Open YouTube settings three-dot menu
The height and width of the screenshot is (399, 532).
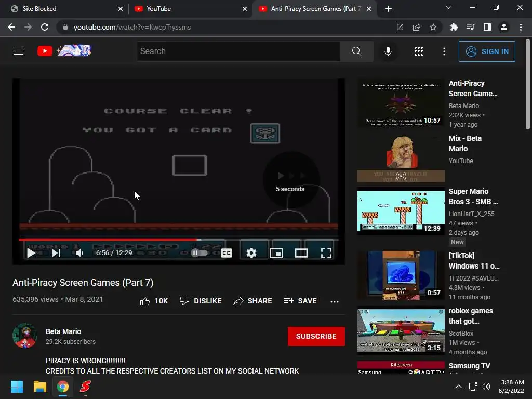pos(444,51)
